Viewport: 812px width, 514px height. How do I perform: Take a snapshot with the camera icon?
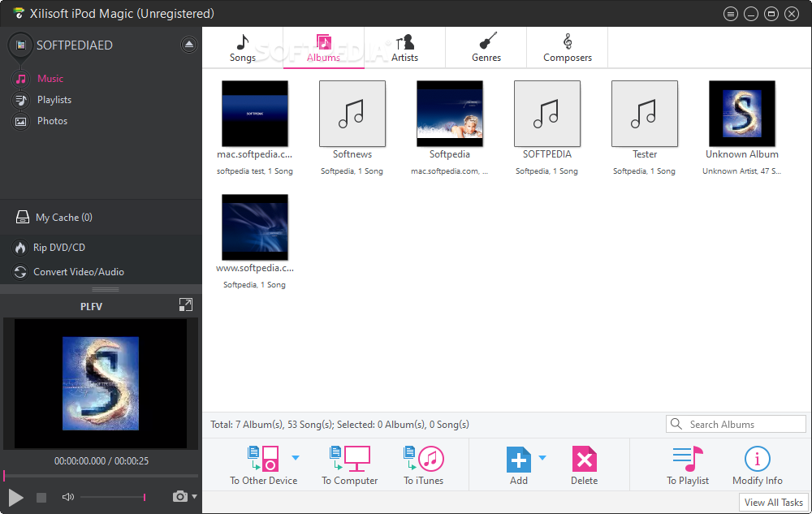pos(179,496)
